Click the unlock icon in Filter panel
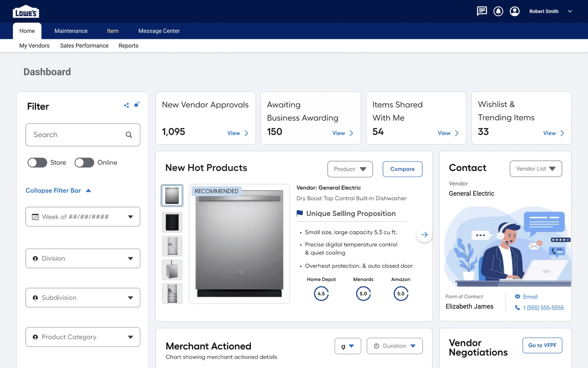Image resolution: width=588 pixels, height=368 pixels. click(x=137, y=104)
